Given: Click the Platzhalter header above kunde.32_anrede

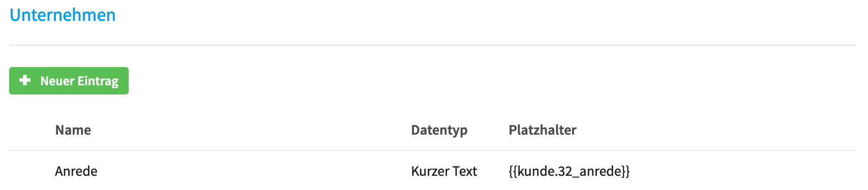Looking at the screenshot, I should pyautogui.click(x=543, y=130).
